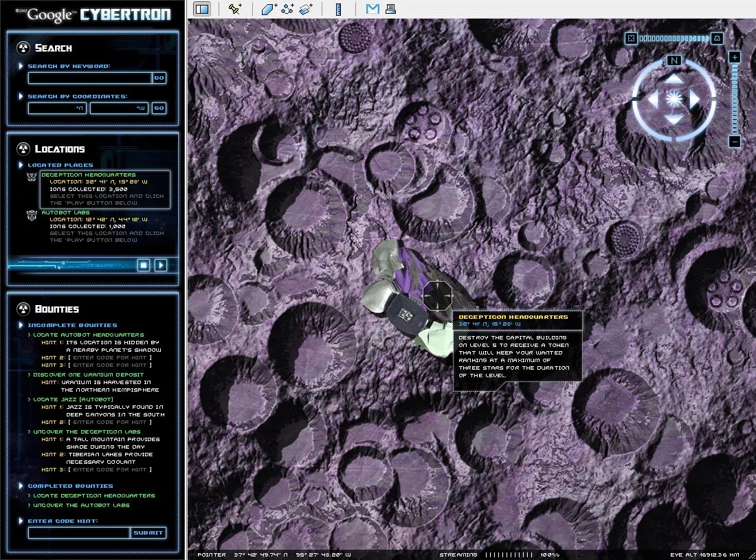Viewport: 756px width, 560px height.
Task: Click the Search panel radiation icon
Action: (x=23, y=47)
